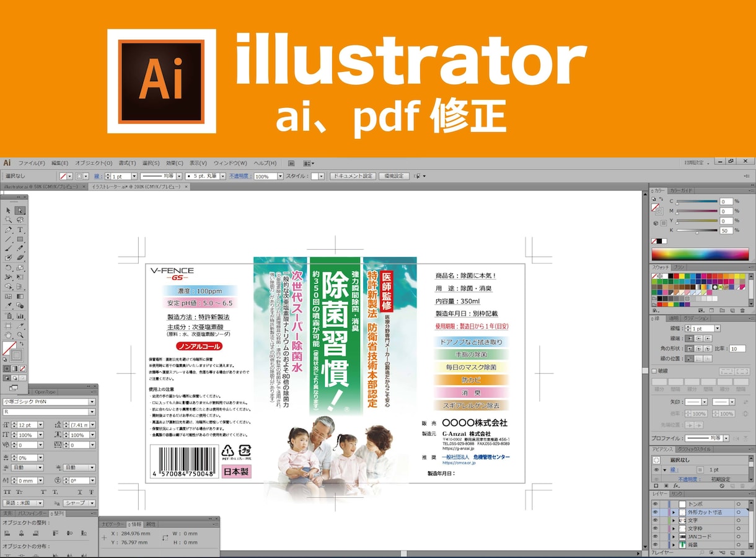This screenshot has height=558, width=756.
Task: Hide the 外形カット寸法 layer
Action: [656, 512]
